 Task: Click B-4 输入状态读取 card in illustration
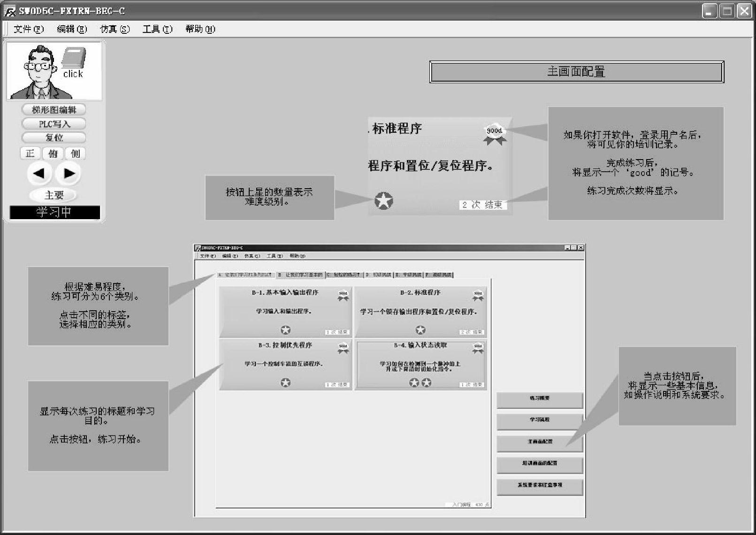tap(420, 365)
